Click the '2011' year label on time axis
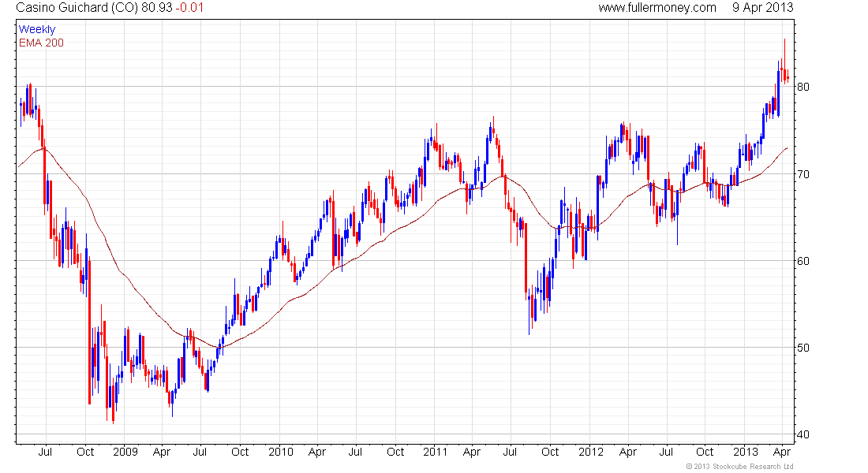The height and width of the screenshot is (473, 868). click(435, 452)
